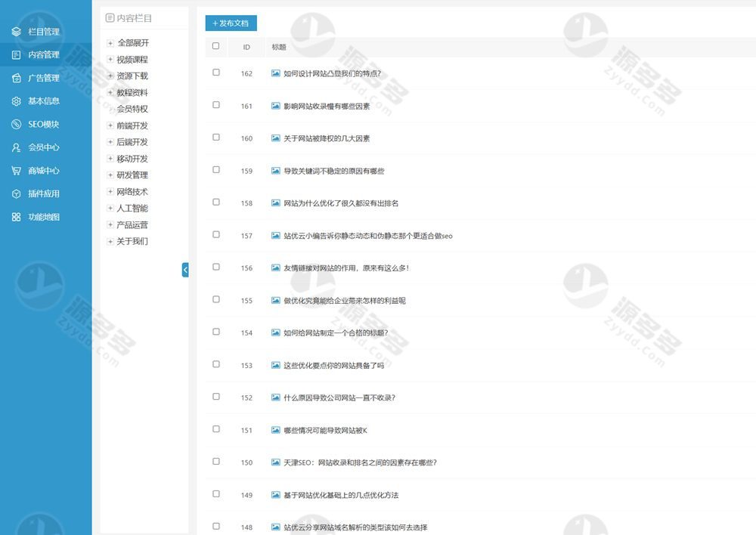The height and width of the screenshot is (535, 756).
Task: Click the 商城中心 shopping cart icon
Action: tap(16, 171)
